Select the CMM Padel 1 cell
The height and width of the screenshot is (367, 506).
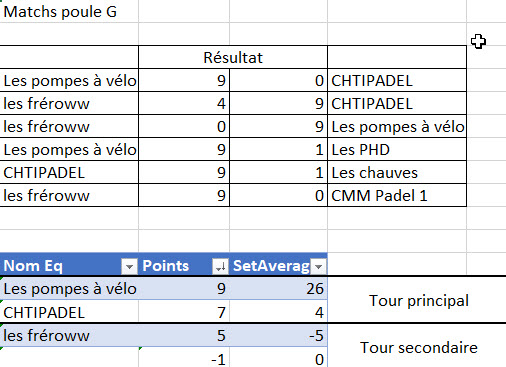coord(397,195)
